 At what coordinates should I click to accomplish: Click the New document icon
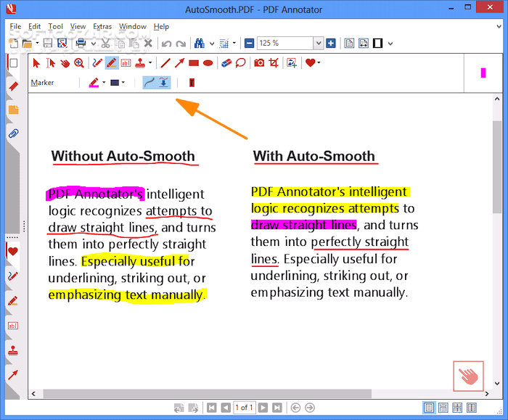tap(13, 43)
